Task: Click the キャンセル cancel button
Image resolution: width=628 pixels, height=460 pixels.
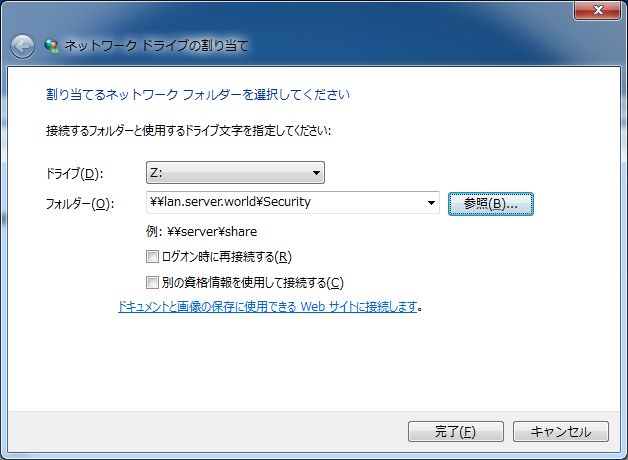Action: [x=561, y=432]
